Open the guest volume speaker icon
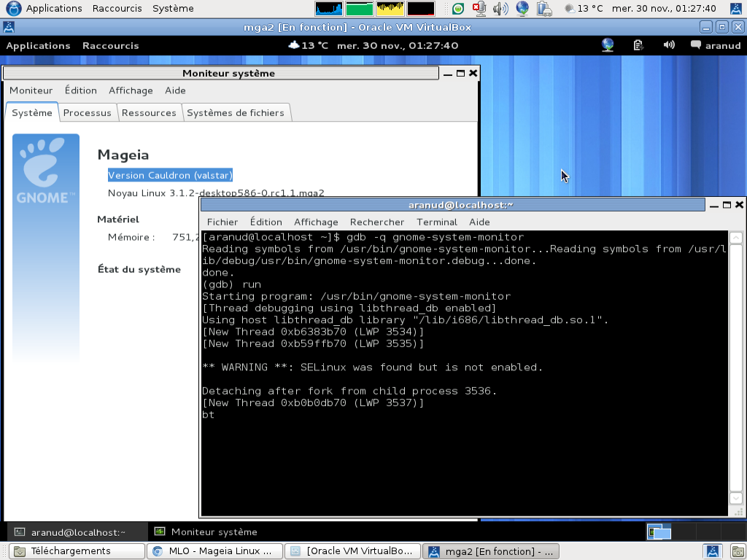 pos(669,45)
